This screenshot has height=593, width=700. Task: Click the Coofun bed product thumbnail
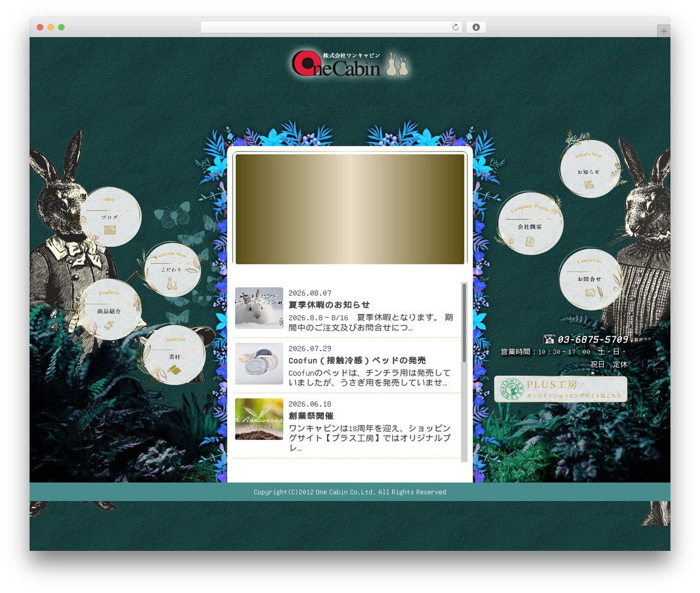pos(259,364)
